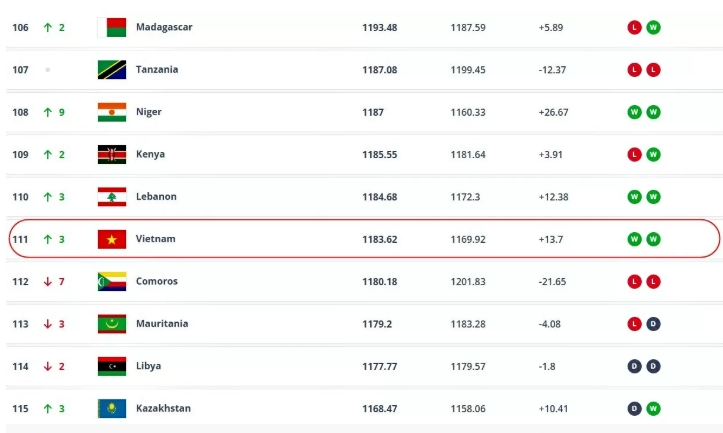The width and height of the screenshot is (723, 433).
Task: Click Tanzania's first red L result badge
Action: (x=634, y=70)
